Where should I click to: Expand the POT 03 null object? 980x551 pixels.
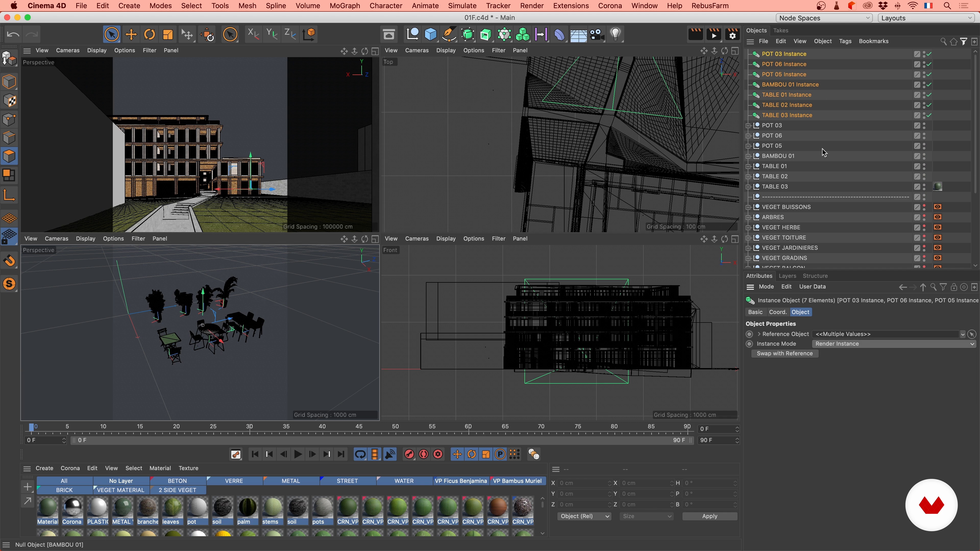(748, 126)
